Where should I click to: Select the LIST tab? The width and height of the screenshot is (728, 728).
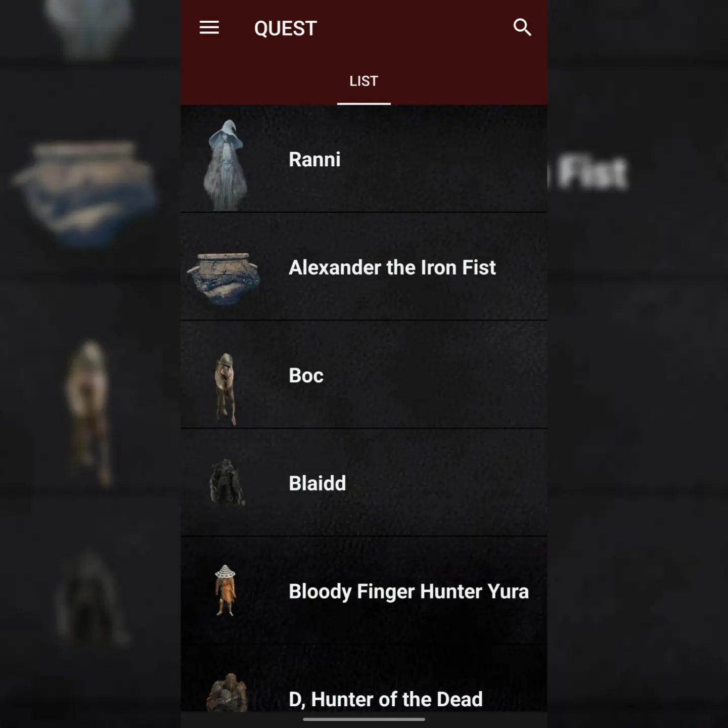363,81
